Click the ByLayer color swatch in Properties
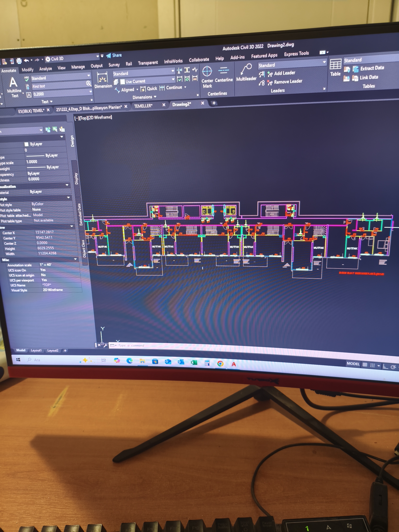399x532 pixels. pos(26,144)
